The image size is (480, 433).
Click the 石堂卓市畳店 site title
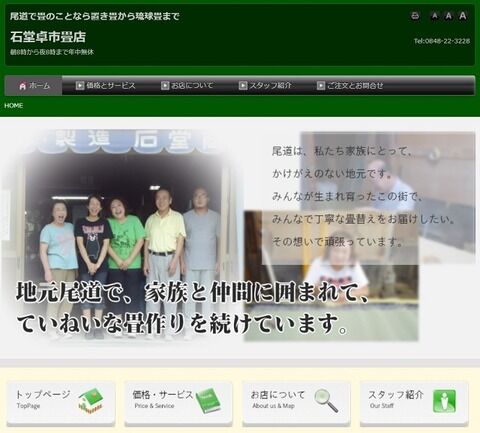click(x=48, y=37)
